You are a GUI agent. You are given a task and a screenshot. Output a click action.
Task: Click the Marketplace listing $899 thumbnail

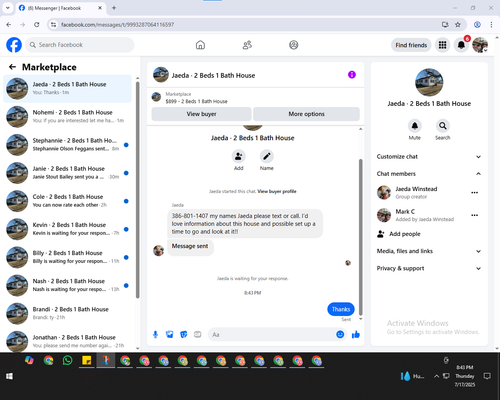click(156, 97)
